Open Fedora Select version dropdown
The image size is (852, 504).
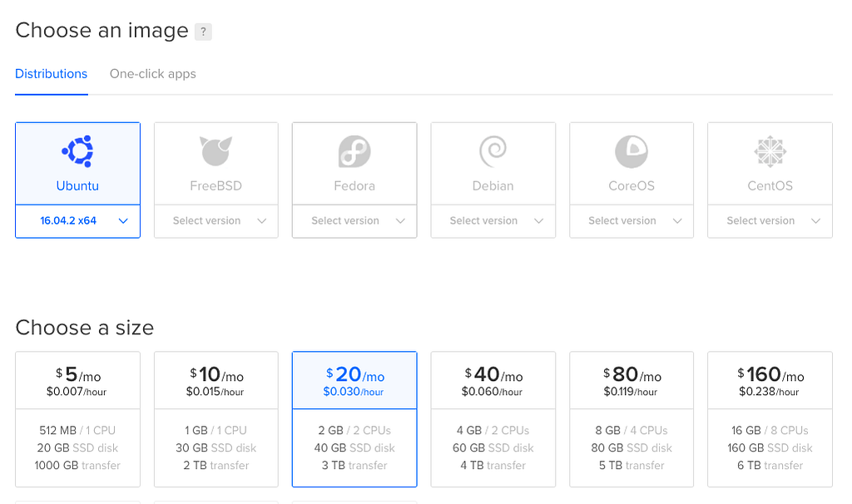[354, 221]
